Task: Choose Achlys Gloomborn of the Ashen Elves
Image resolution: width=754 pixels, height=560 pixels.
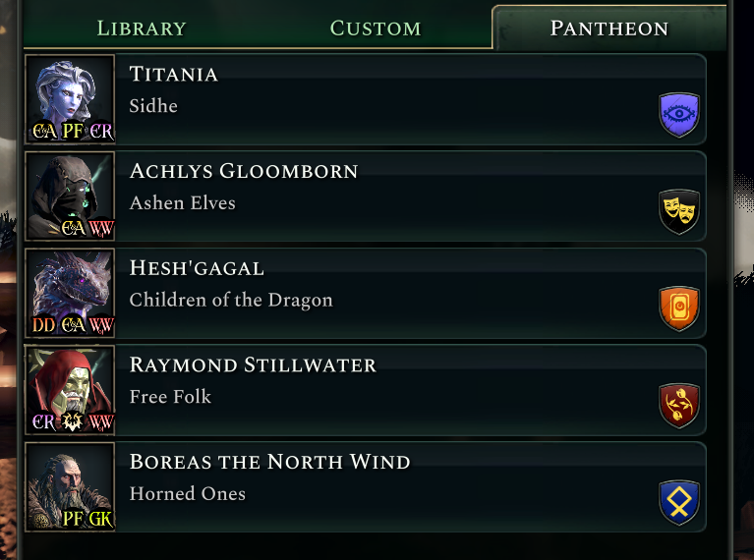Action: tap(365, 196)
